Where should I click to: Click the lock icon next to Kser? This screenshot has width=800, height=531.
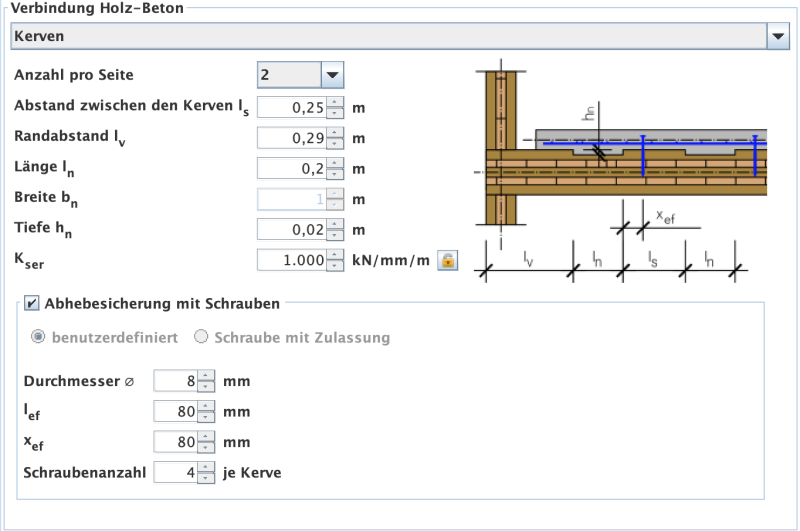click(x=449, y=261)
